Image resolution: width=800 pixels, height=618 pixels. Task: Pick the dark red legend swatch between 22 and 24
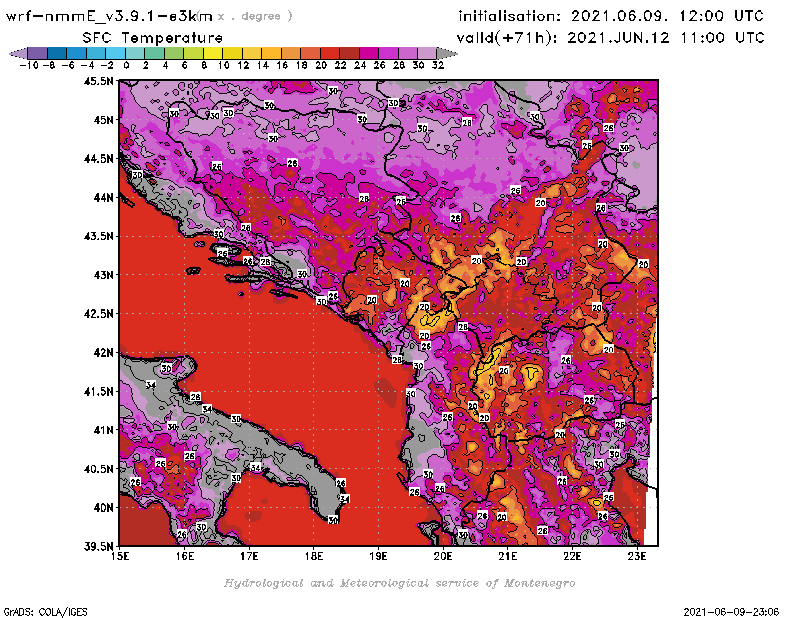point(349,53)
